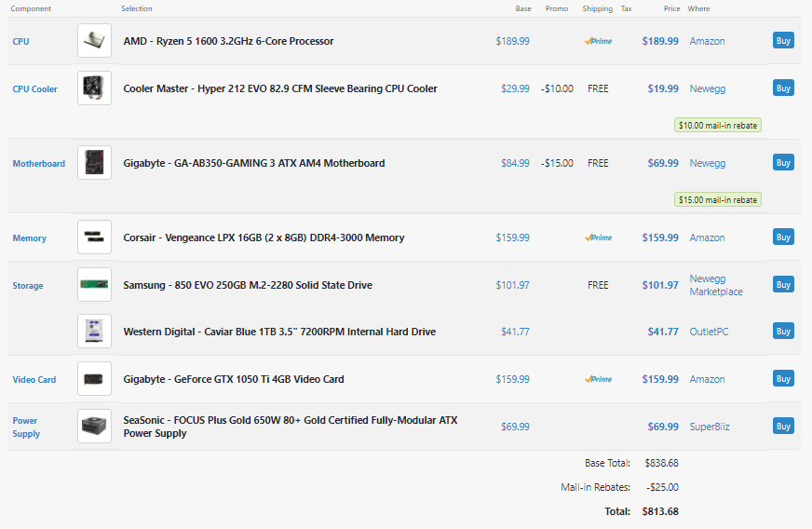Click the GTX 1050 Ti video card thumbnail
The height and width of the screenshot is (529, 812).
click(94, 379)
